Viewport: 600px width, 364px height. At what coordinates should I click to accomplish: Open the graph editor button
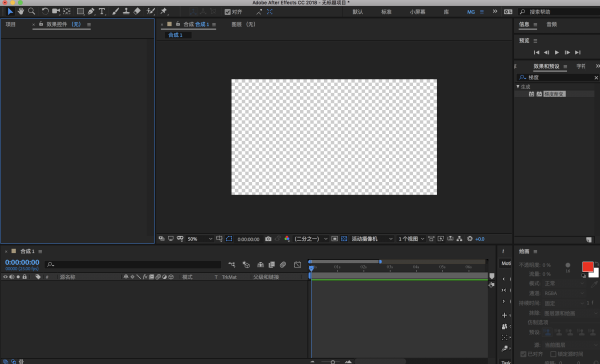coord(297,264)
